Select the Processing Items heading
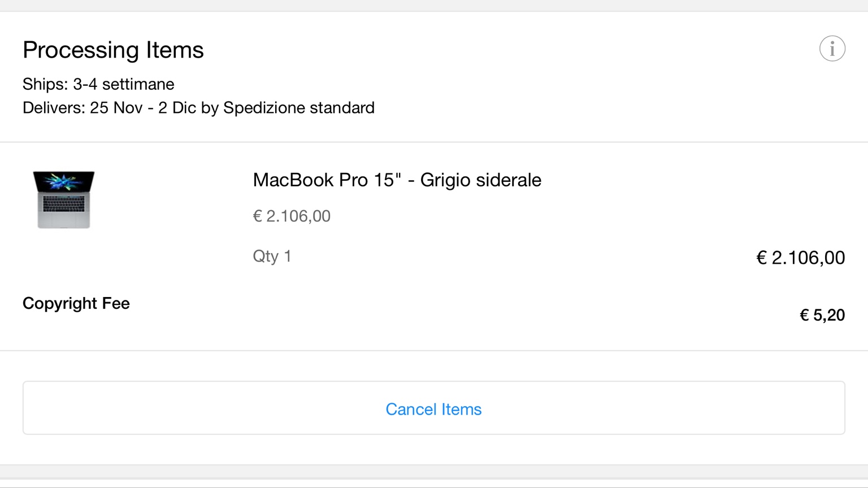 coord(113,50)
